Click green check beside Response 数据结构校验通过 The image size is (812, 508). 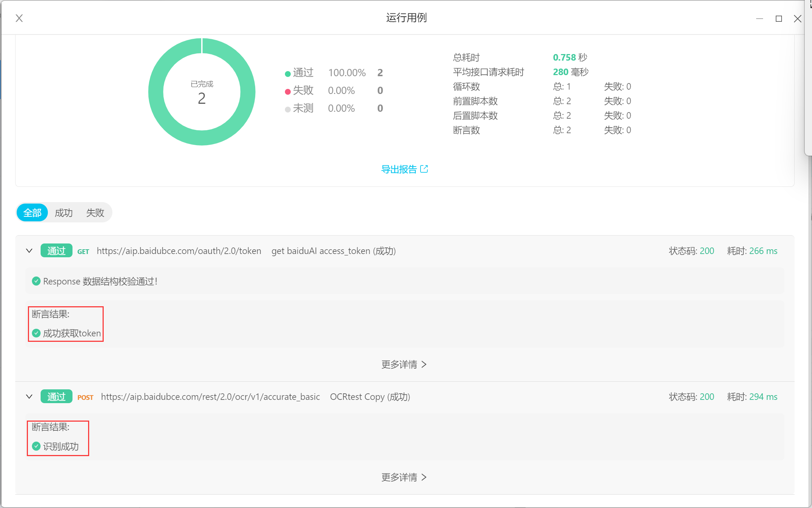click(36, 281)
